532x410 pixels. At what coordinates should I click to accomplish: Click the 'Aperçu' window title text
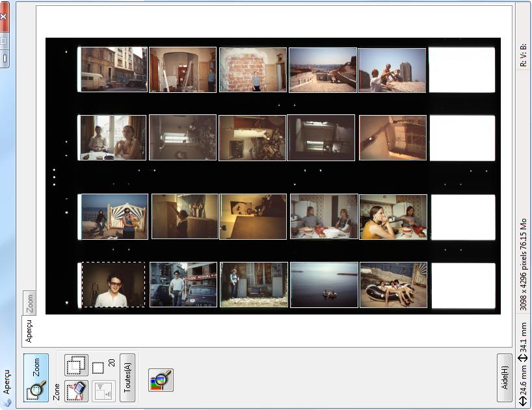point(7,382)
